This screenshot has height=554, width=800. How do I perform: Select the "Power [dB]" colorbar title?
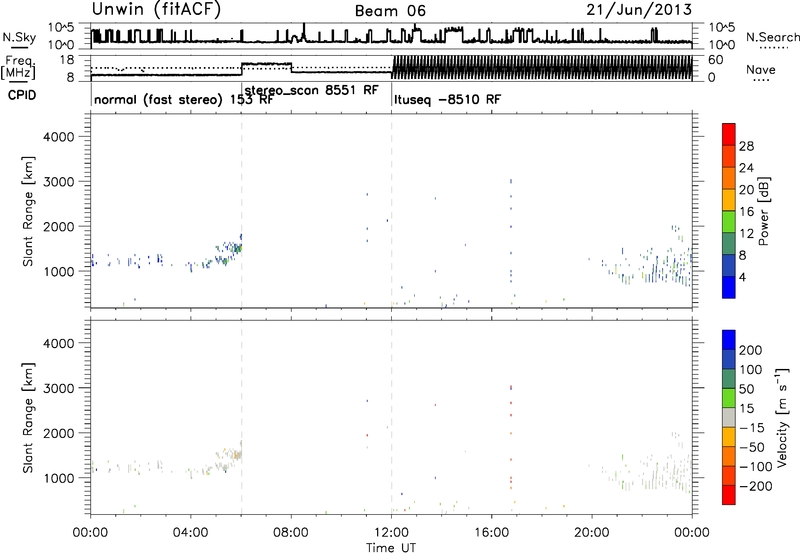coord(763,211)
